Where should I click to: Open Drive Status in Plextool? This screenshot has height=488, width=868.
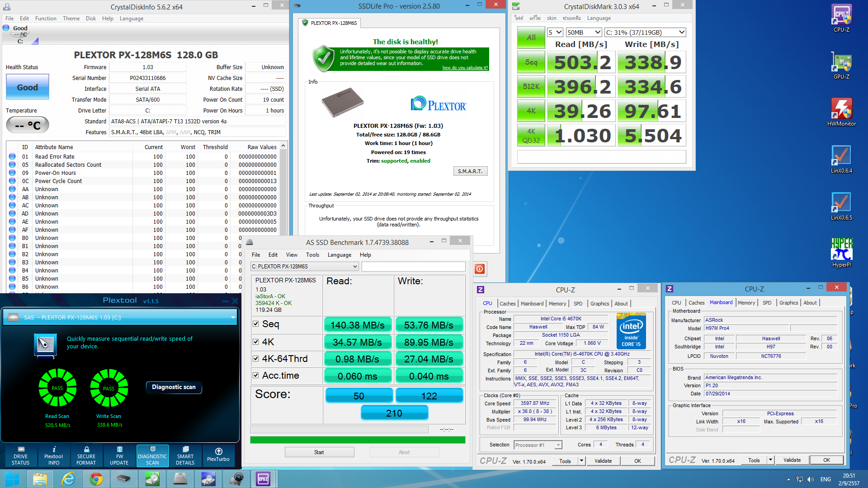(20, 455)
